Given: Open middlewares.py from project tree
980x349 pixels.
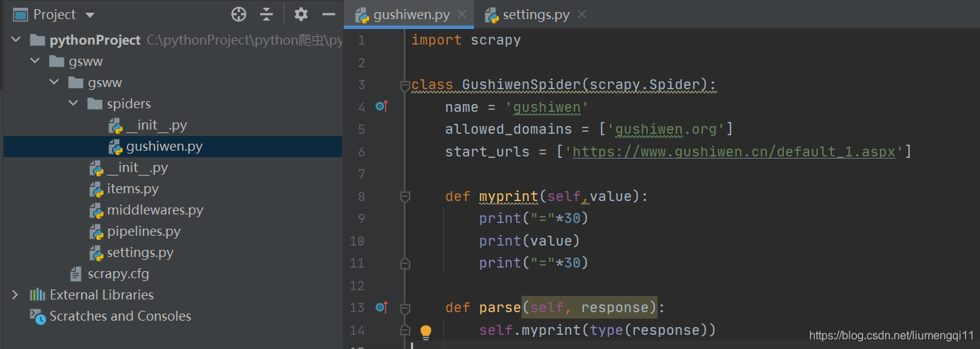Looking at the screenshot, I should point(155,210).
